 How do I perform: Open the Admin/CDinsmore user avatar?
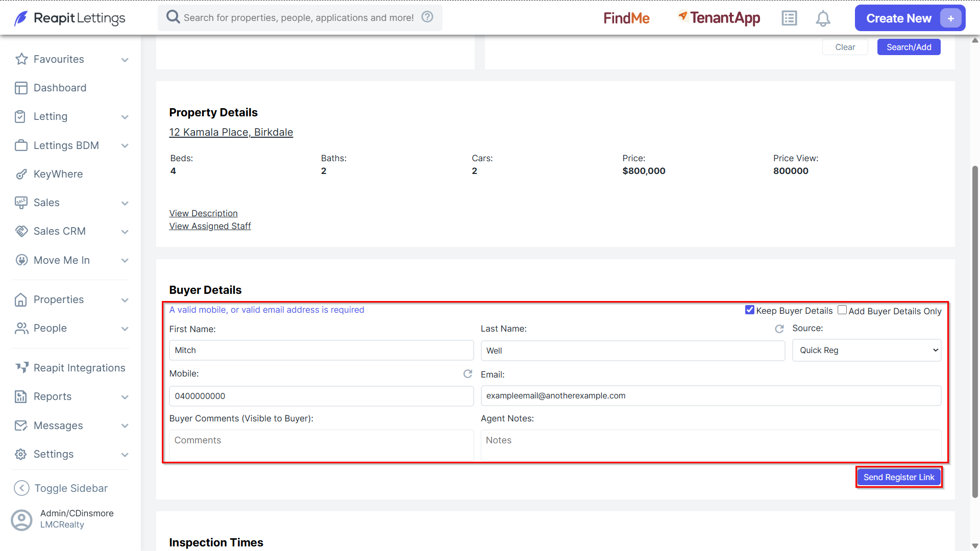point(21,520)
